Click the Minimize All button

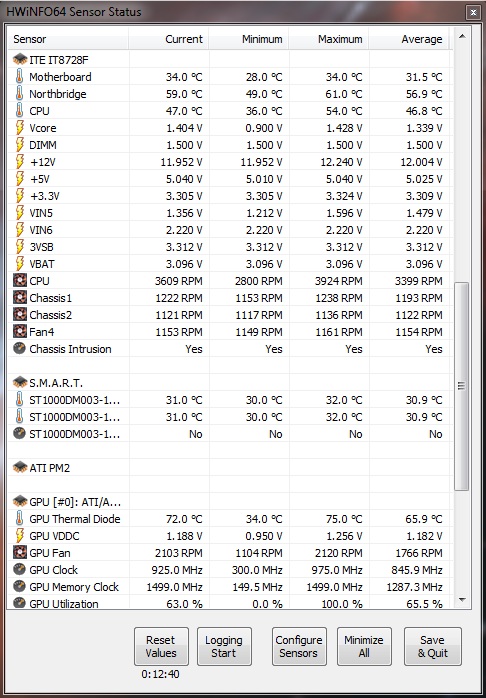point(364,646)
